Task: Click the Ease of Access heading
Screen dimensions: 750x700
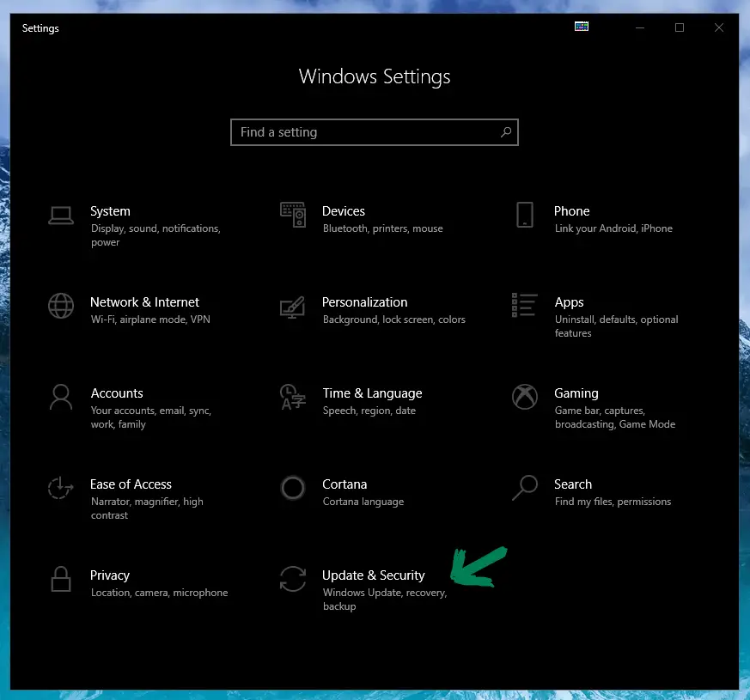Action: pos(131,484)
